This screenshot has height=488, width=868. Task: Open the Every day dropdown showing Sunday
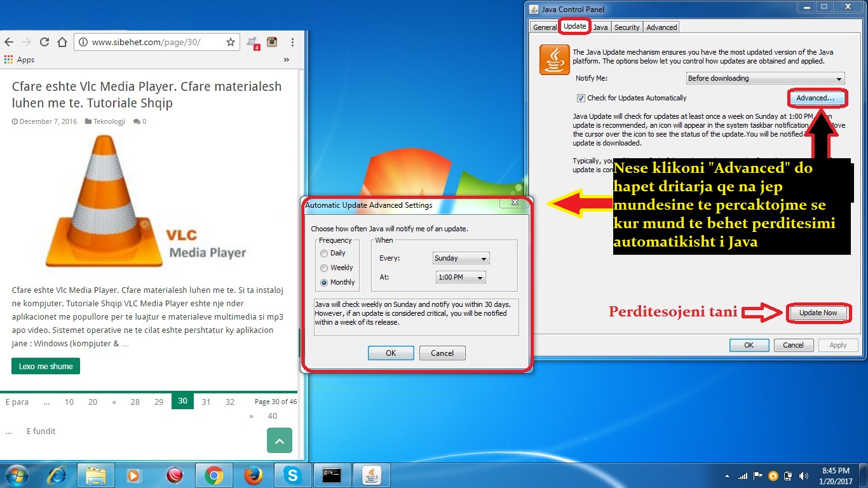click(461, 258)
